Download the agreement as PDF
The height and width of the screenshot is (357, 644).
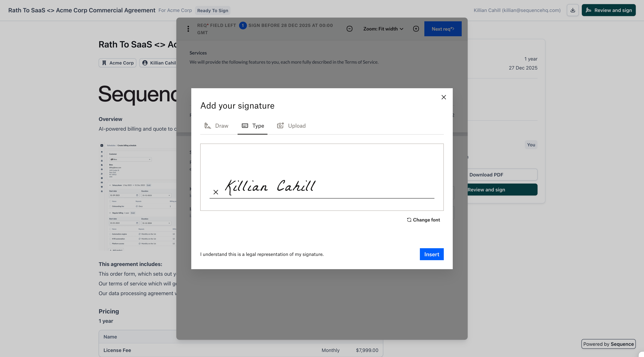pyautogui.click(x=486, y=174)
